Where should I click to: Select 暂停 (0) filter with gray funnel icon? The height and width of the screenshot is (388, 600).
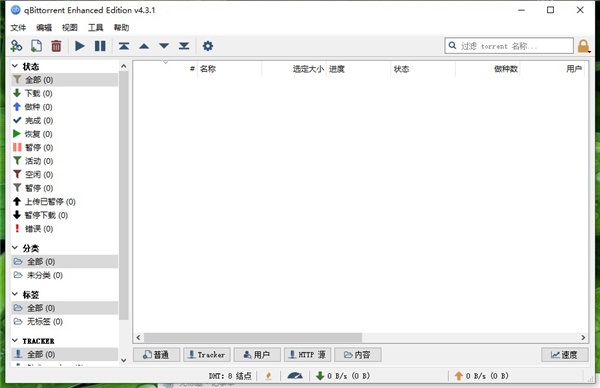(x=64, y=188)
